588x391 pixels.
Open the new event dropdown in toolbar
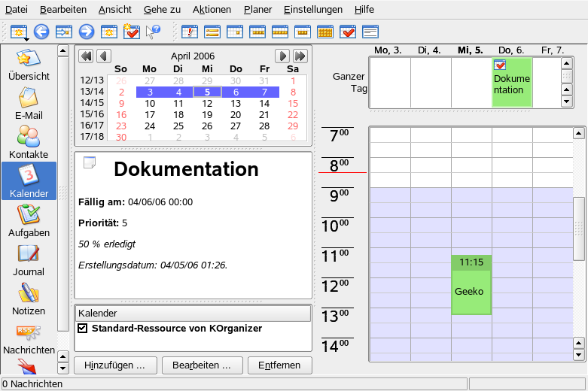tap(19, 32)
